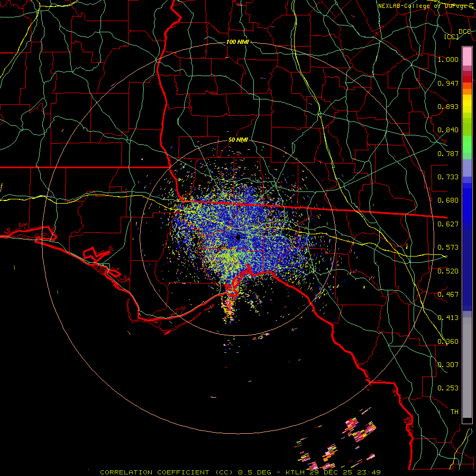Click the black radar site dot
This screenshot has width=476, height=476.
(238, 237)
